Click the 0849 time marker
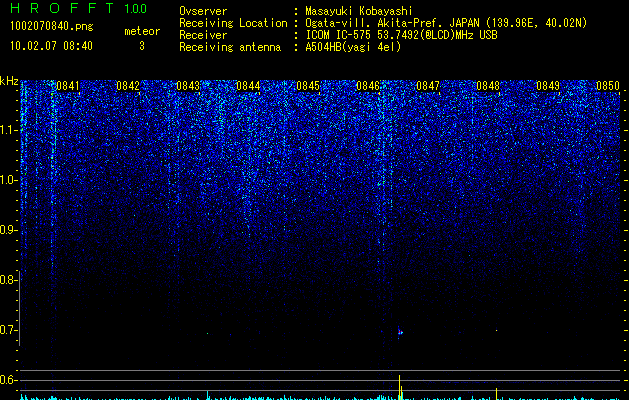The height and width of the screenshot is (400, 629). point(548,86)
